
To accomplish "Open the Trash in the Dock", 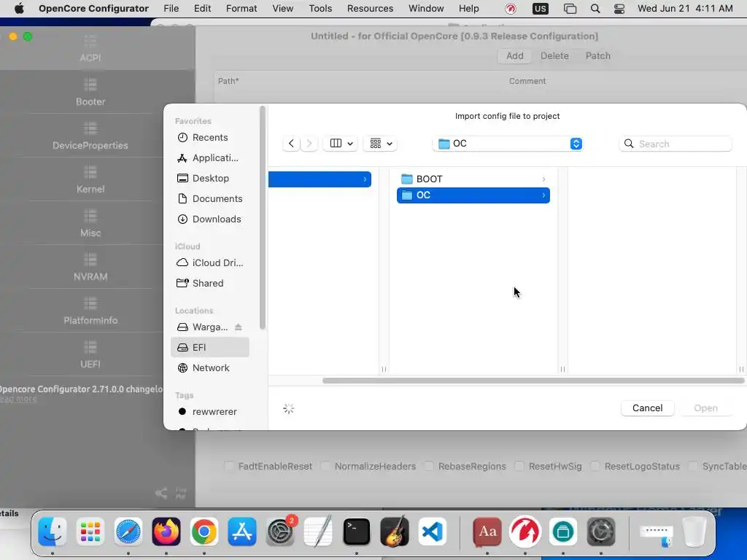I will click(694, 532).
